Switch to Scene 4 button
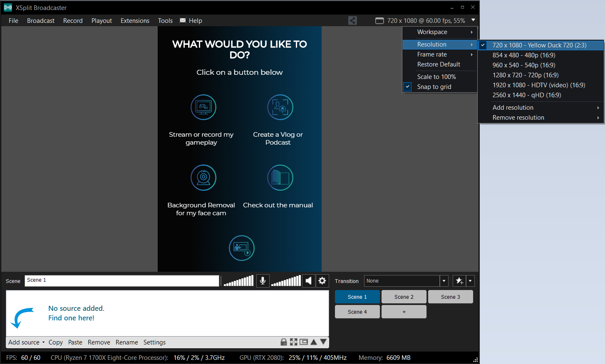 point(357,312)
